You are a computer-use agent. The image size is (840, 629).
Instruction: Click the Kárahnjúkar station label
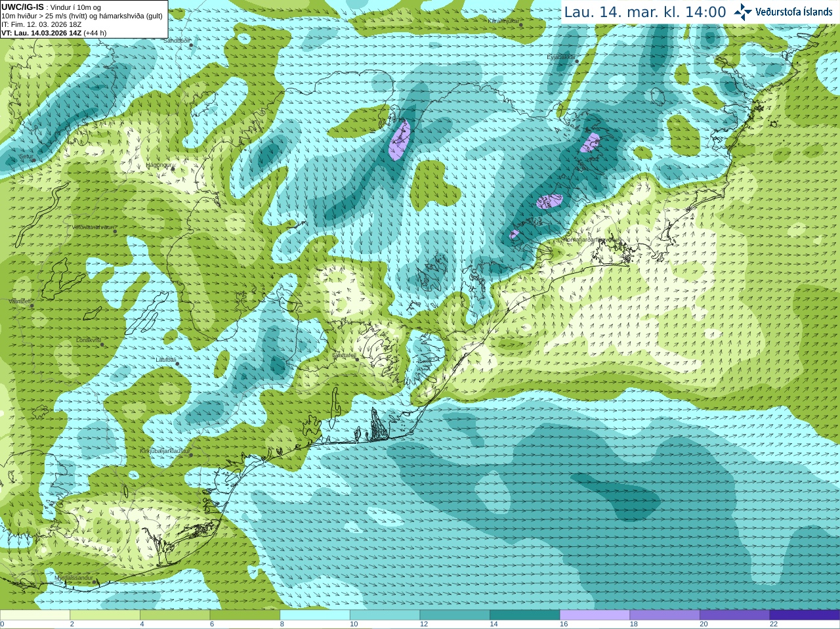(x=504, y=21)
